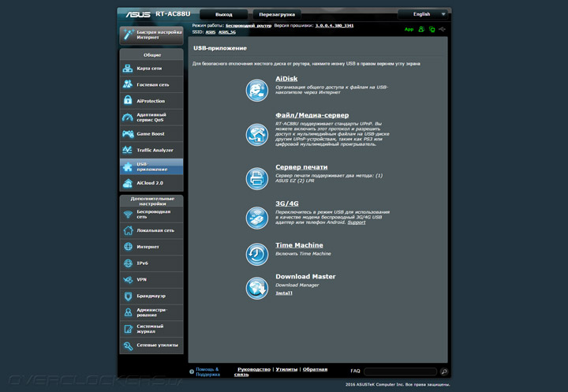Select the USB application sidebar item

(151, 166)
